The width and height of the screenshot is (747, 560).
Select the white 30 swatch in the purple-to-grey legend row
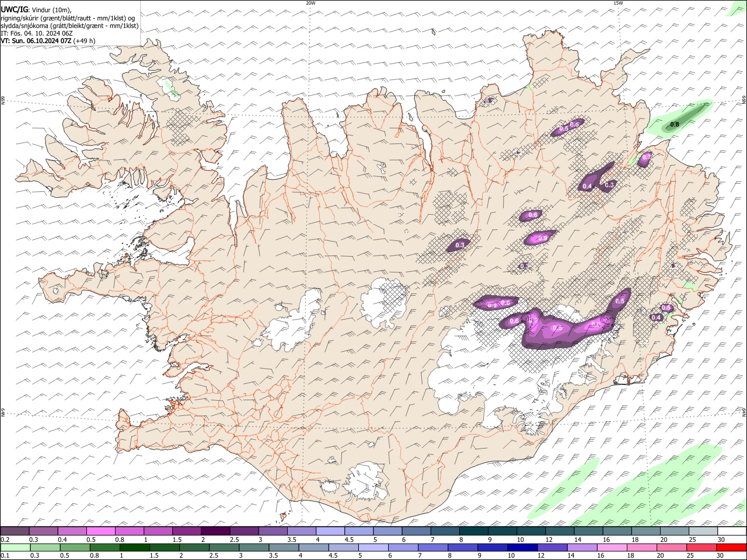[x=732, y=531]
